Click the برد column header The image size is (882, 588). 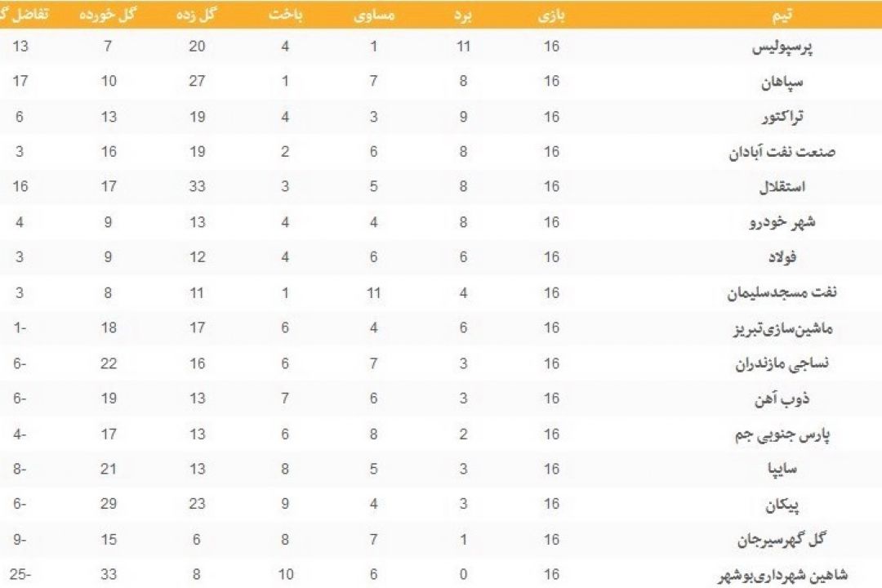463,16
